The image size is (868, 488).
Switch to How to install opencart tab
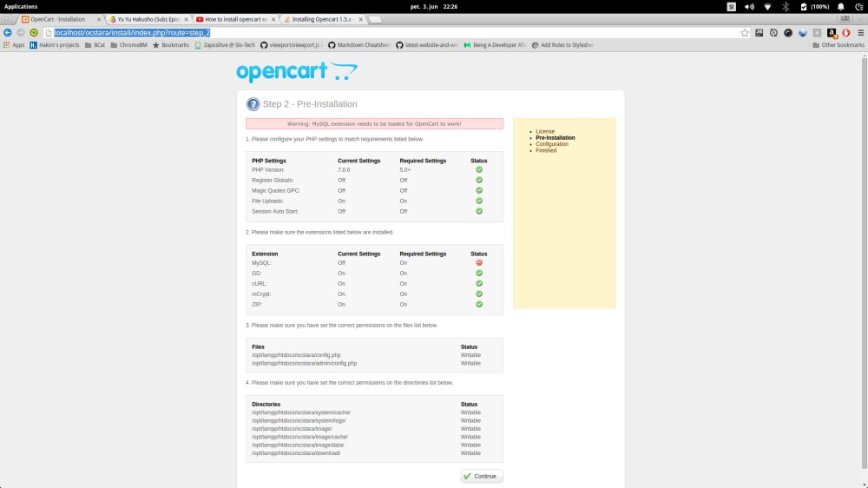point(234,18)
